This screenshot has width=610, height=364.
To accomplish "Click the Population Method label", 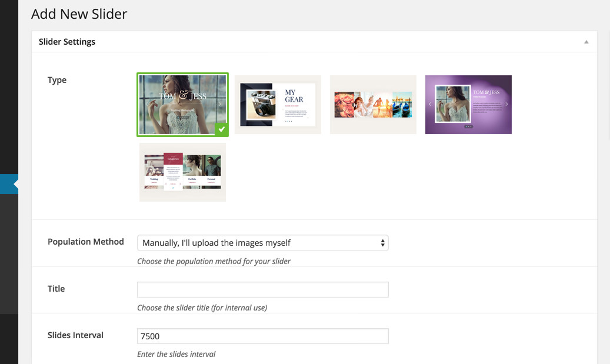I will coord(85,242).
